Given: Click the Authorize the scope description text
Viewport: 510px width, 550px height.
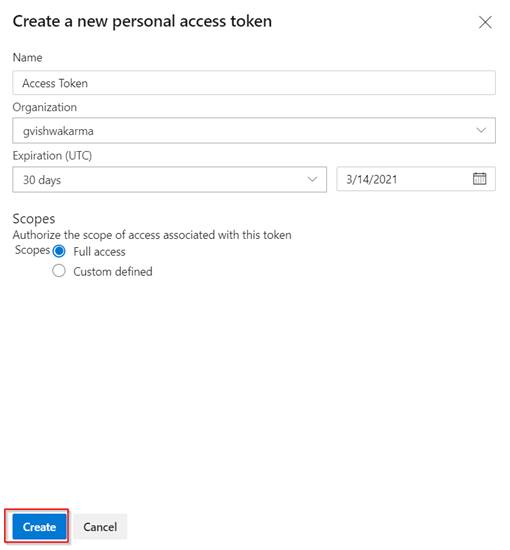Looking at the screenshot, I should (152, 235).
